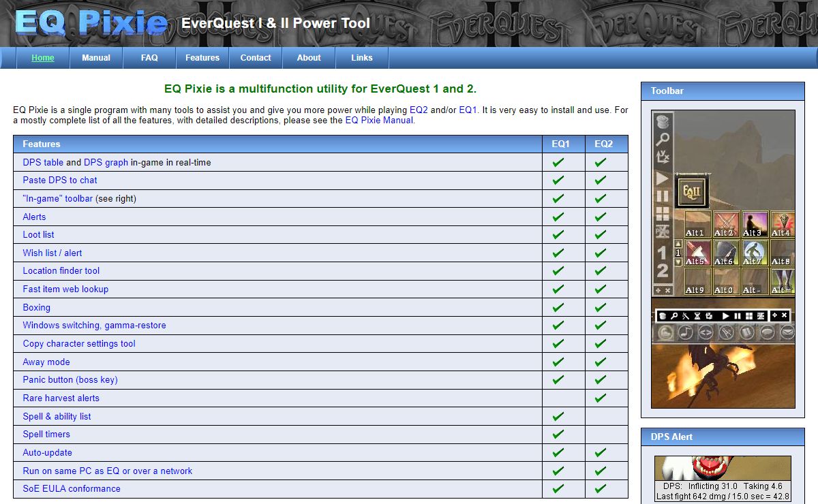Click the EQII hotbar button icon

pyautogui.click(x=692, y=191)
